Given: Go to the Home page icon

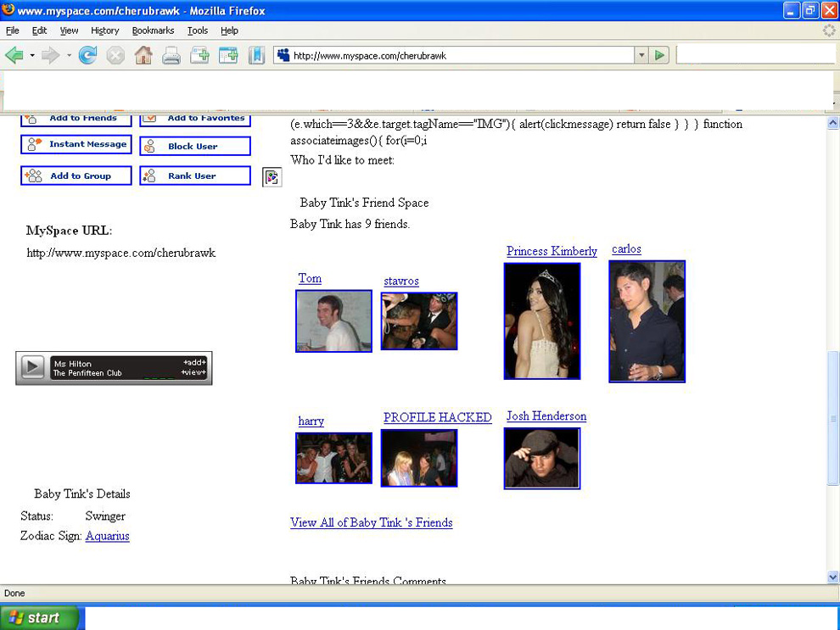Looking at the screenshot, I should [143, 55].
